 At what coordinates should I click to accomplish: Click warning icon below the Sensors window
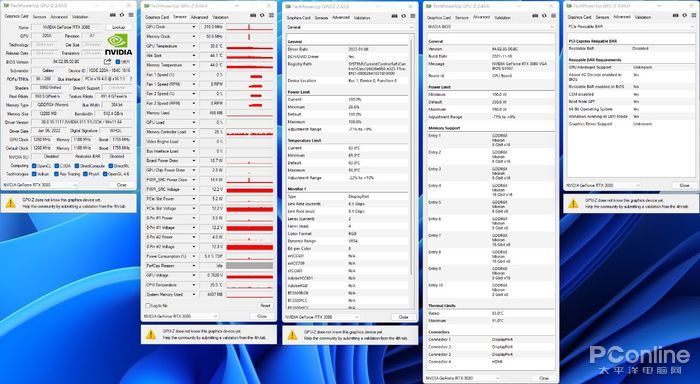[x=151, y=334]
